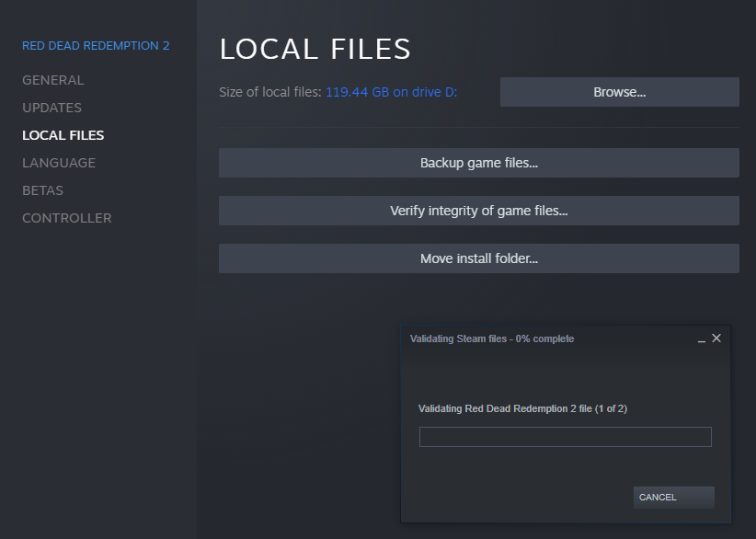Click the 'file (1 of 2)' status text
This screenshot has width=756, height=539.
click(x=602, y=408)
